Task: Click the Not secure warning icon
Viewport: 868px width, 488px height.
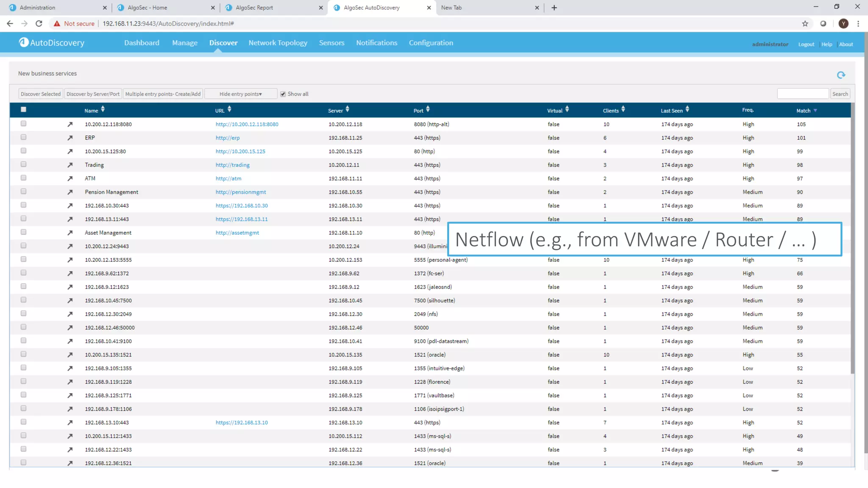Action: tap(57, 23)
